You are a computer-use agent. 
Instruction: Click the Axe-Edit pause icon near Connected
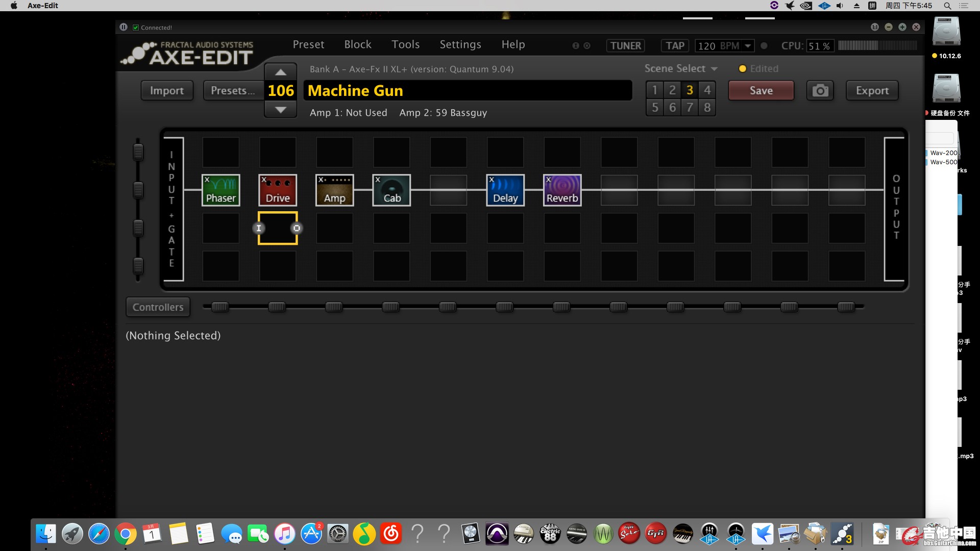(124, 27)
